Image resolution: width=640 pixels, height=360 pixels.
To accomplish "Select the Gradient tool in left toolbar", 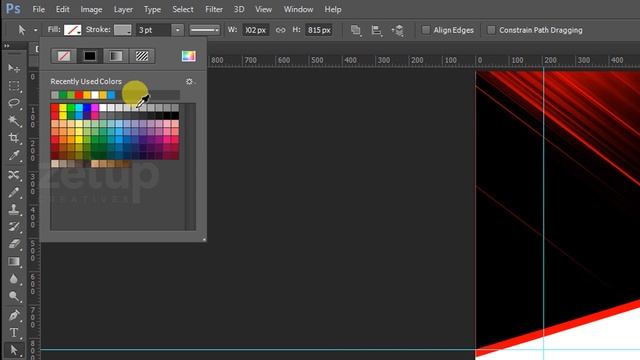I will point(14,261).
